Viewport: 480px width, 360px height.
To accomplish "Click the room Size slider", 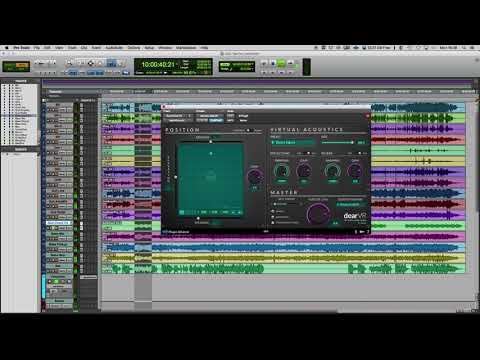I will tap(337, 143).
